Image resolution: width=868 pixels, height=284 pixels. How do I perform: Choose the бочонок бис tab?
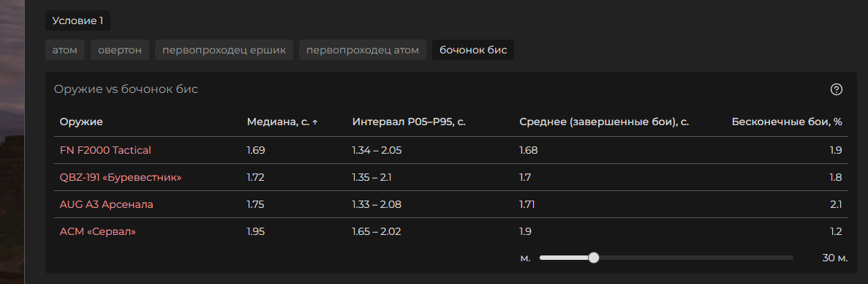tap(473, 50)
